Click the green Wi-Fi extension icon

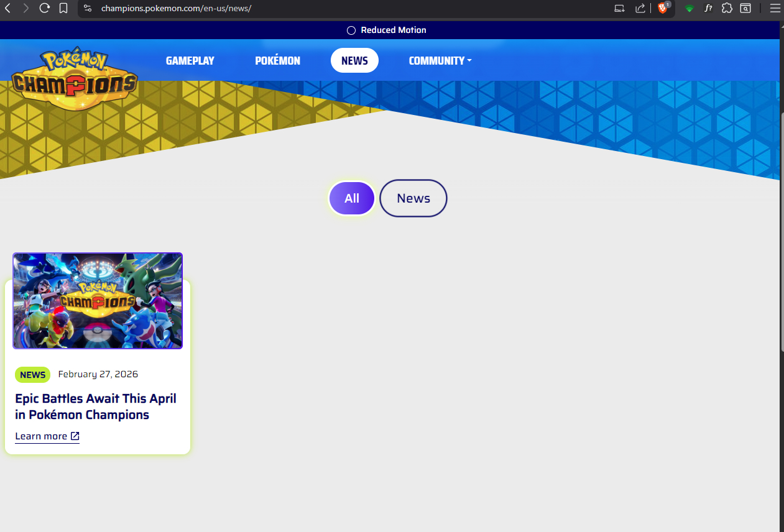[689, 9]
